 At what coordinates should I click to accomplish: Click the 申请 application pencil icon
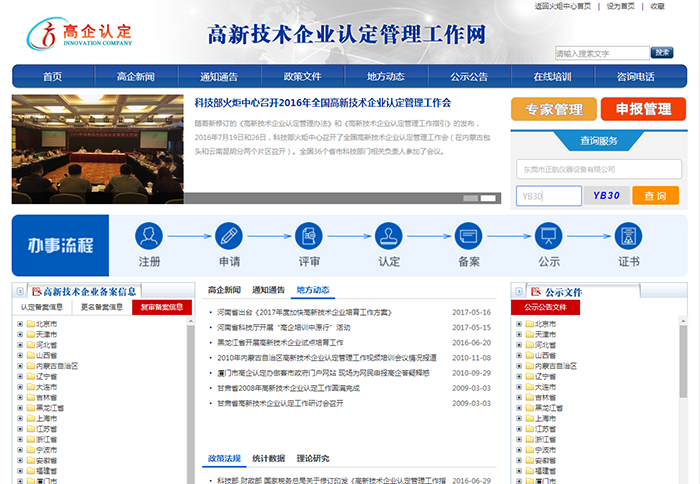[x=229, y=236]
